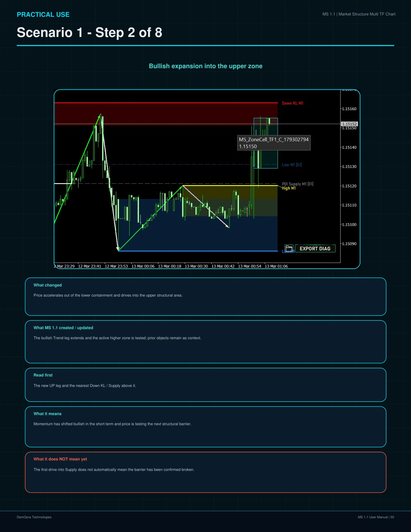Click the EXPORT DIAG button
Image resolution: width=411 pixels, height=532 pixels.
(315, 249)
